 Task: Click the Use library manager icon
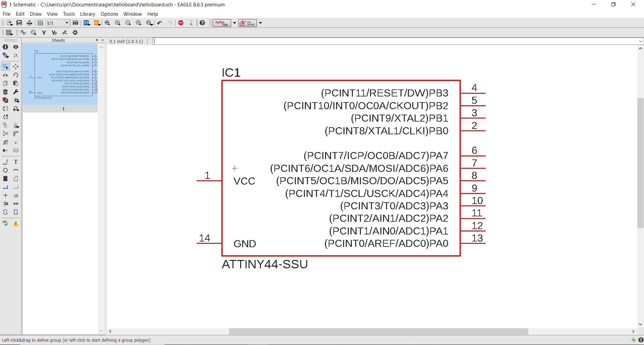pos(75,23)
